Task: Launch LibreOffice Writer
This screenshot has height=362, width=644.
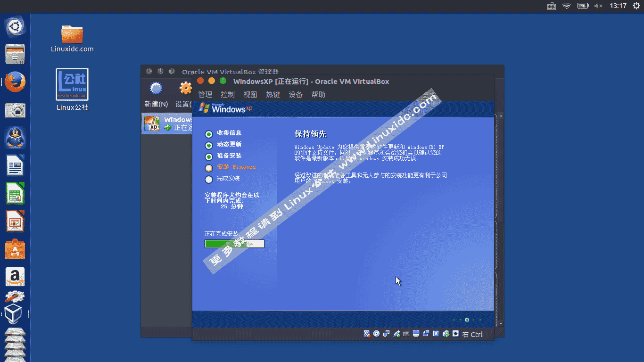Action: (15, 165)
